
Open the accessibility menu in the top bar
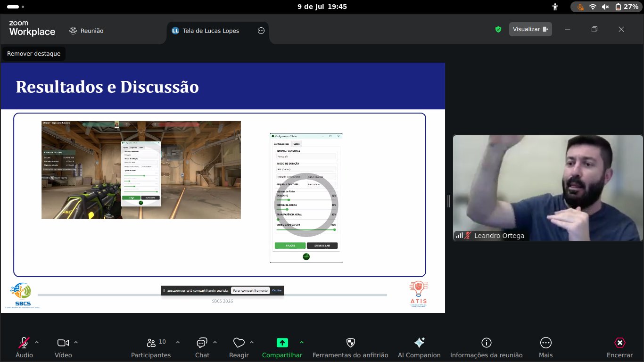coord(555,7)
